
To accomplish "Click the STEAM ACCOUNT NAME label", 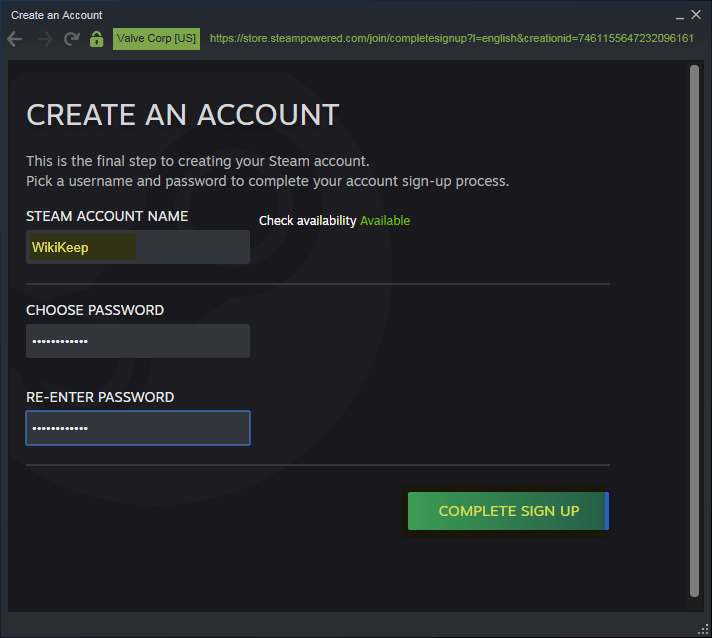I will (107, 216).
